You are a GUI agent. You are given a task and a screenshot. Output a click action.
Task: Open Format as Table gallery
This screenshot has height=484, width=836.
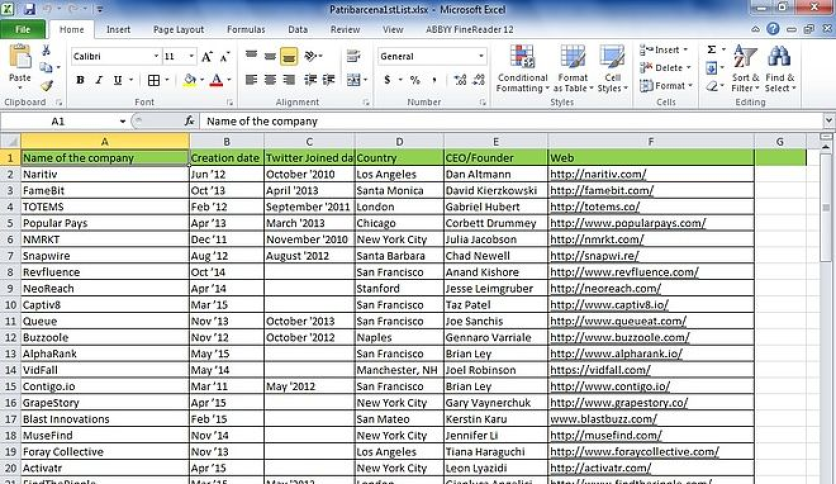tap(573, 69)
